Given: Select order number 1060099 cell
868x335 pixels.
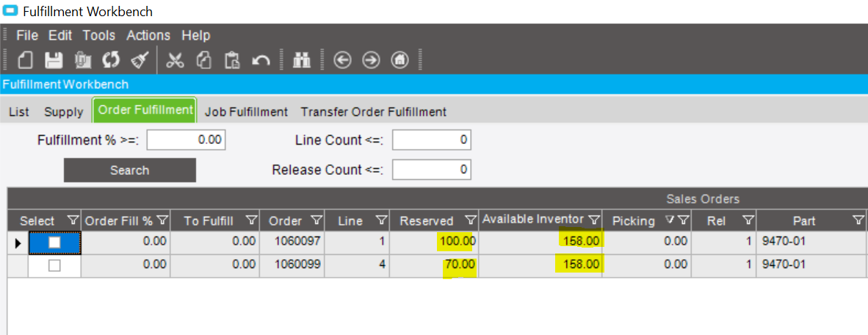Looking at the screenshot, I should pyautogui.click(x=292, y=266).
